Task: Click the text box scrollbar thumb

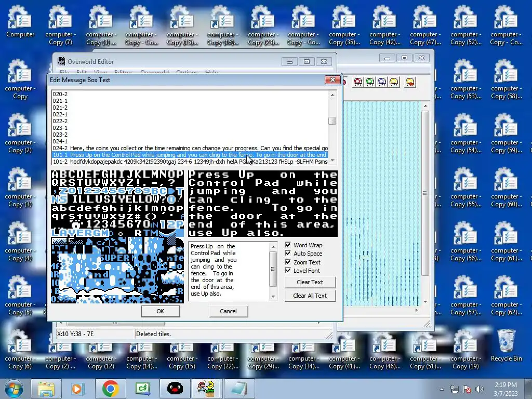Action: tap(273, 269)
